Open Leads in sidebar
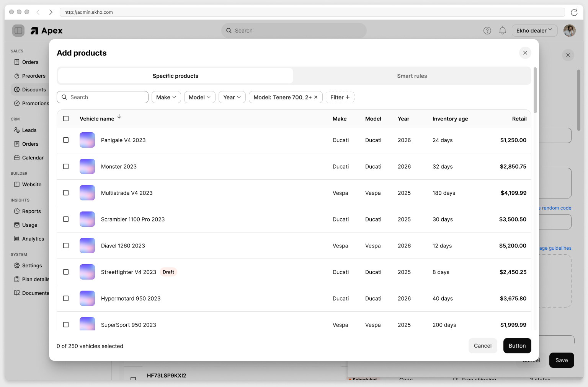This screenshot has height=387, width=588. (30, 130)
